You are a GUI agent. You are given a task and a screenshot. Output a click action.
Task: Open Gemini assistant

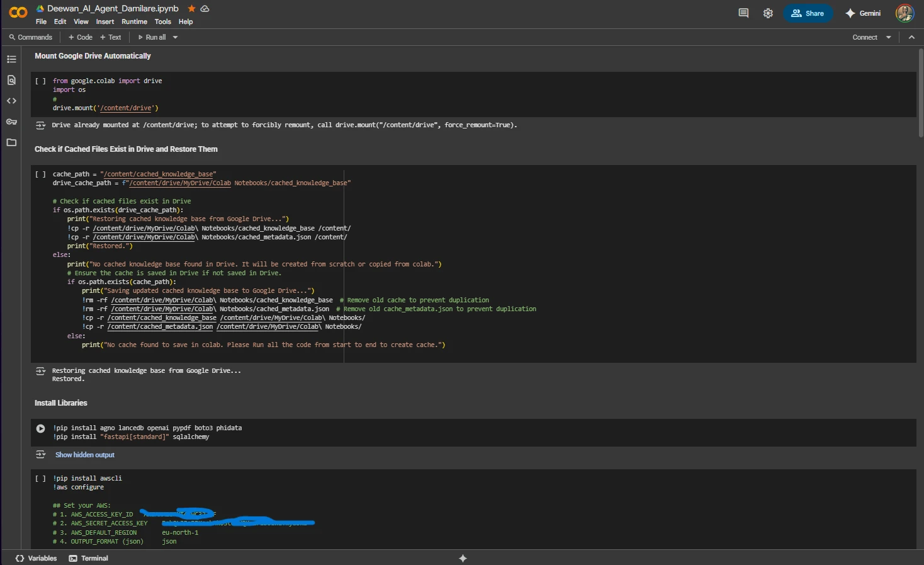point(863,13)
